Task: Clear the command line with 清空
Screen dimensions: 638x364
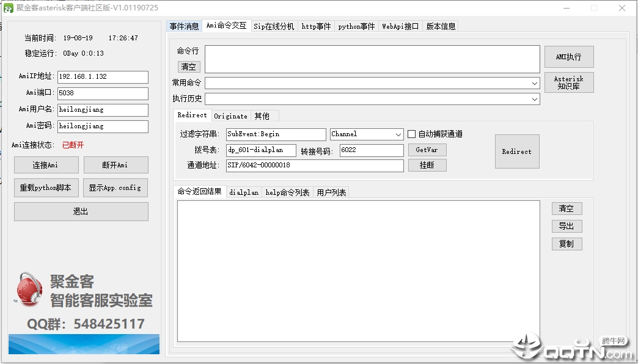Action: 188,67
